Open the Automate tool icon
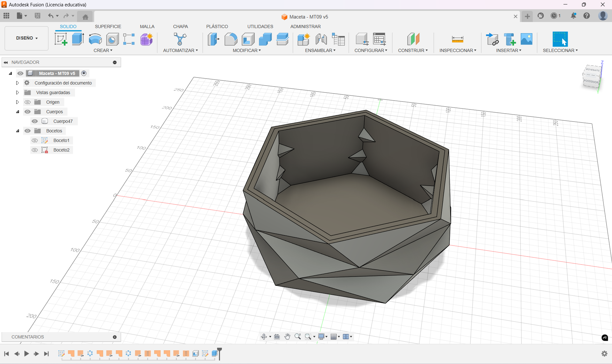Viewport: 612px width, 364px height. click(180, 39)
